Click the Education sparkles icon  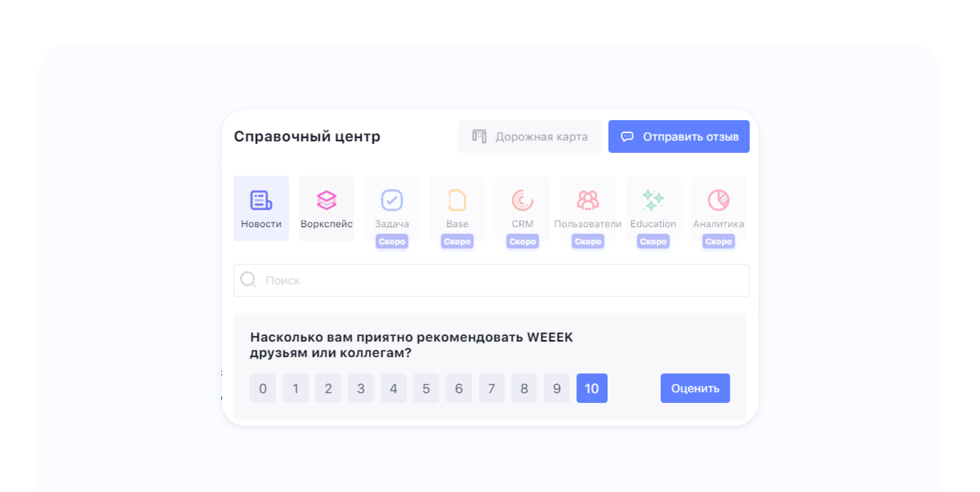tap(653, 200)
